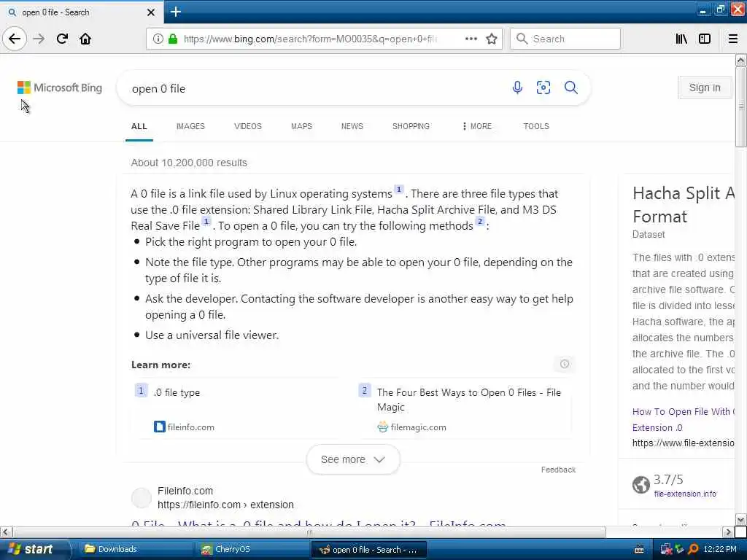Open 'How To Open File With Extension .0' link
747x560 pixels.
683,419
